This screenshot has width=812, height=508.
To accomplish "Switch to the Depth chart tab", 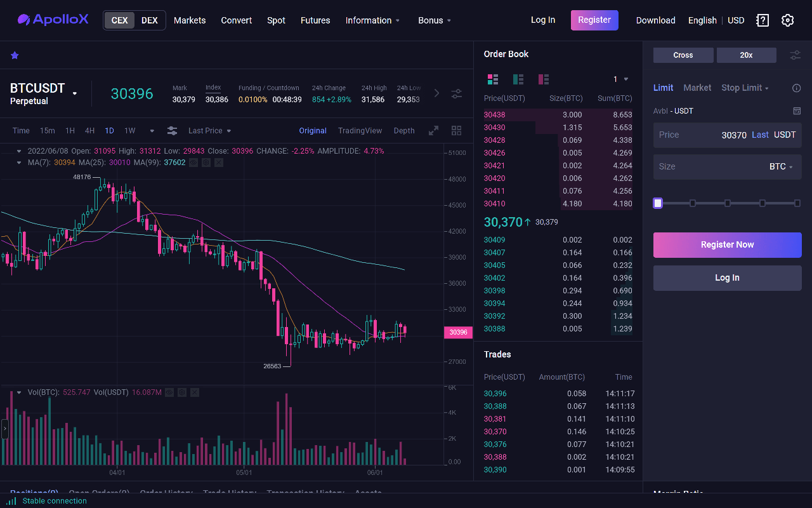I will [x=404, y=131].
